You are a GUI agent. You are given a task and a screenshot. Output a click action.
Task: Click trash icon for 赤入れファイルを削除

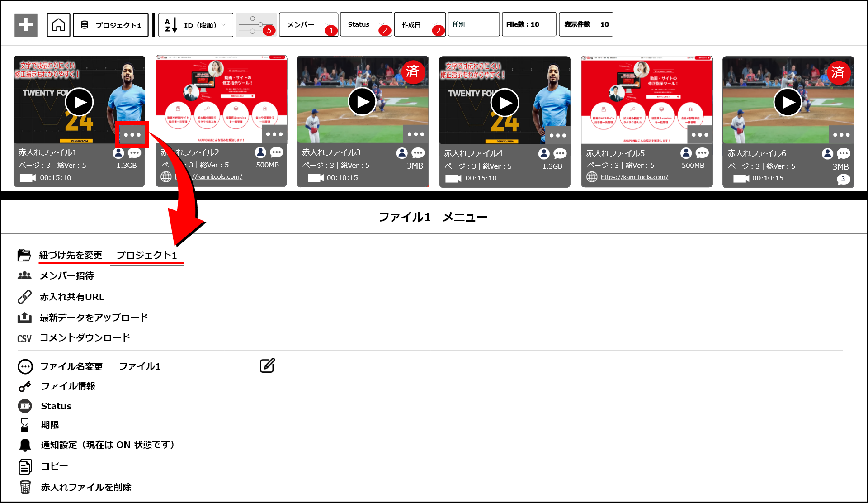[x=25, y=487]
